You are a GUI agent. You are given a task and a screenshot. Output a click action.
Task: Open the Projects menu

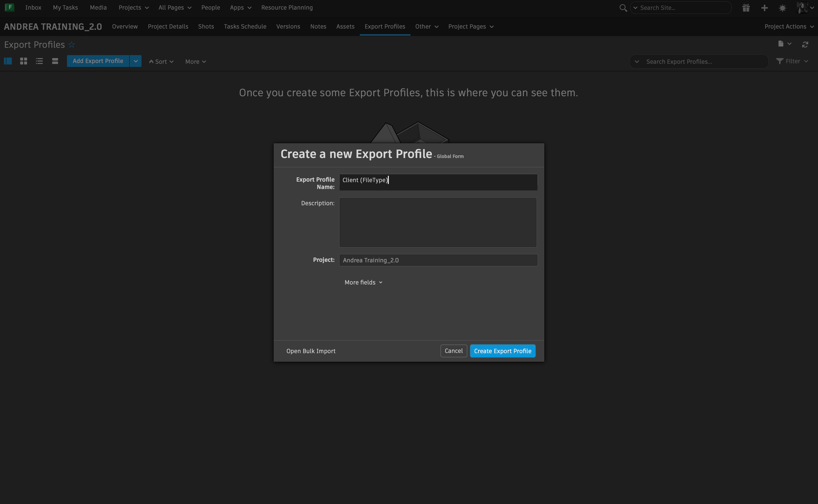(133, 8)
